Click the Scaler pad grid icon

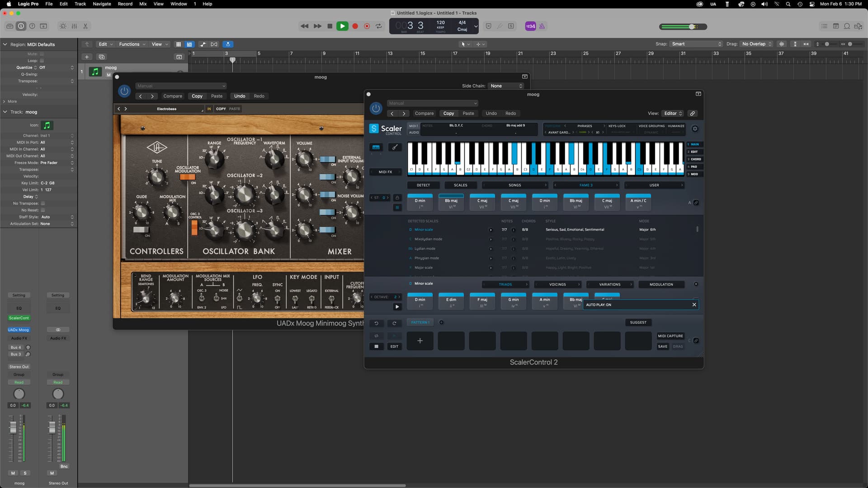(376, 347)
